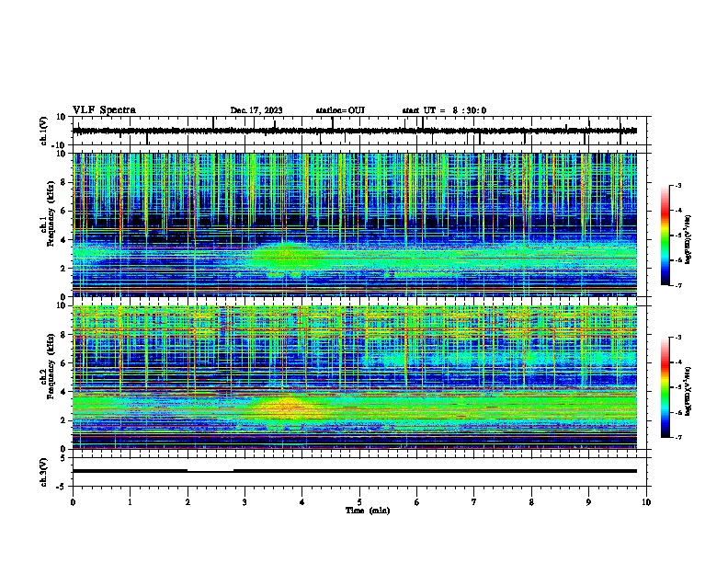The height and width of the screenshot is (563, 728).
Task: Click the ch.1 color scale bar
Action: (x=665, y=236)
